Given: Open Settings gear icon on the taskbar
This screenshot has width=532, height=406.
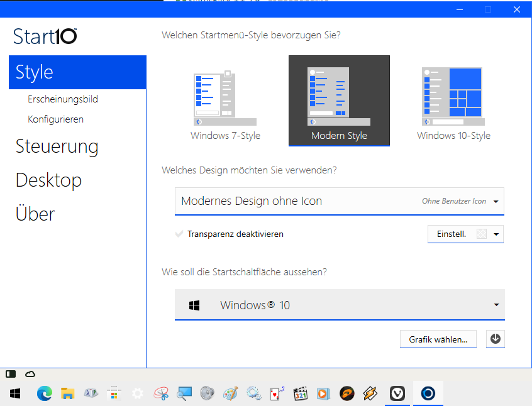Looking at the screenshot, I should pos(138,393).
